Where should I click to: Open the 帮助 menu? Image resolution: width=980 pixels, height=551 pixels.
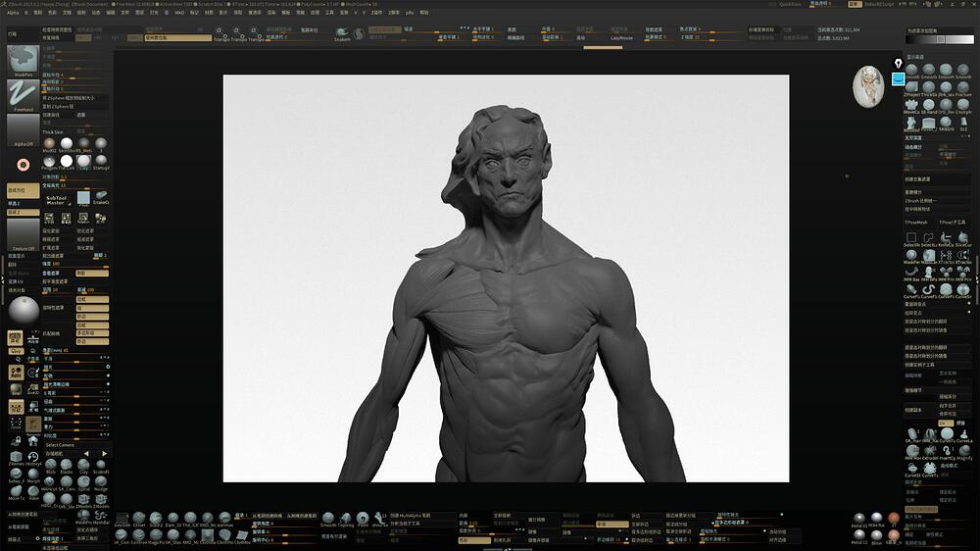[x=424, y=13]
